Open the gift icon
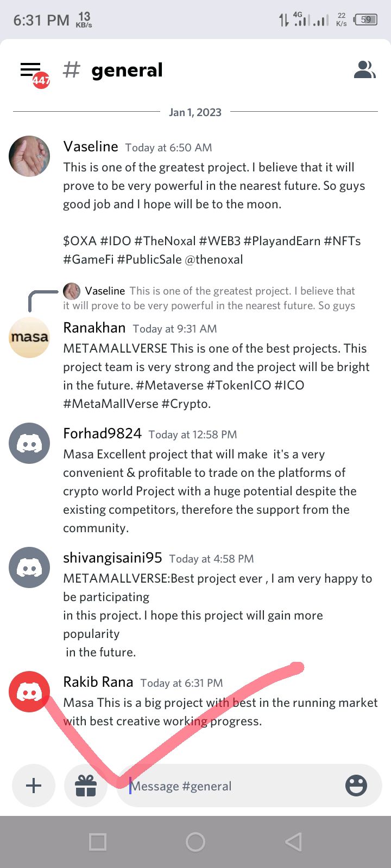391x868 pixels. [x=86, y=786]
